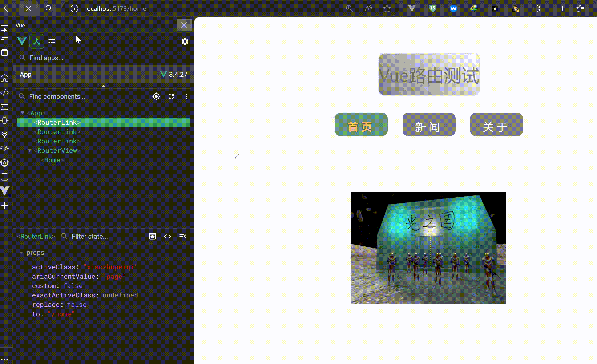View site information icon in address bar
Viewport: 597px width, 364px height.
[74, 8]
